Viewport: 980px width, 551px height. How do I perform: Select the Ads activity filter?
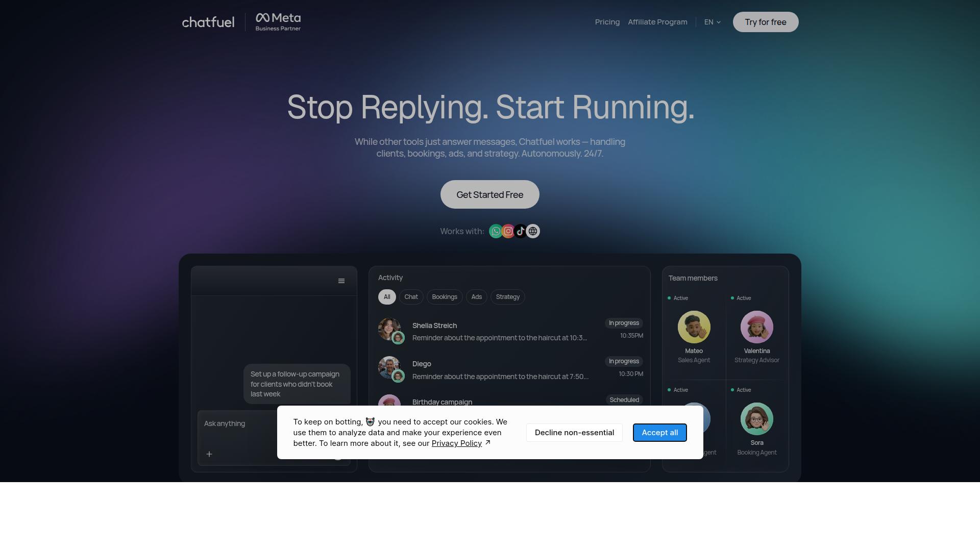tap(477, 297)
